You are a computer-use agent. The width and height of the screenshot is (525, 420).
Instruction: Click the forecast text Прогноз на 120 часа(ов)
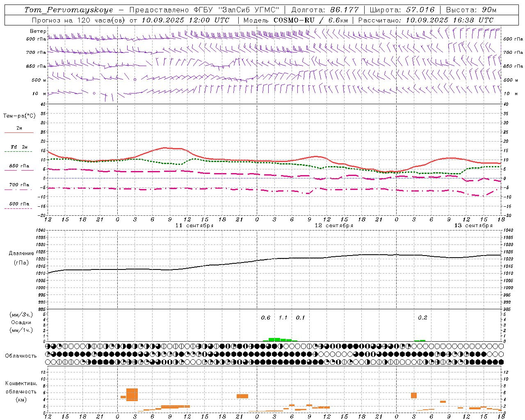[79, 20]
